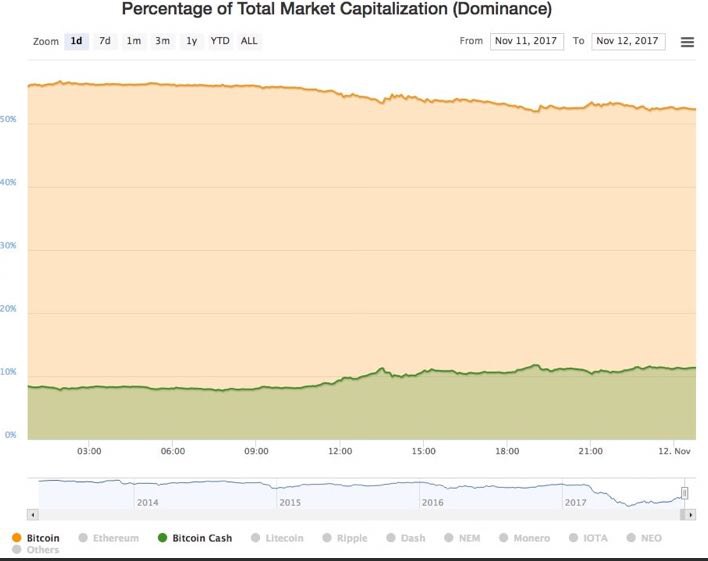708x561 pixels.
Task: Select the 7d zoom range
Action: pyautogui.click(x=105, y=41)
